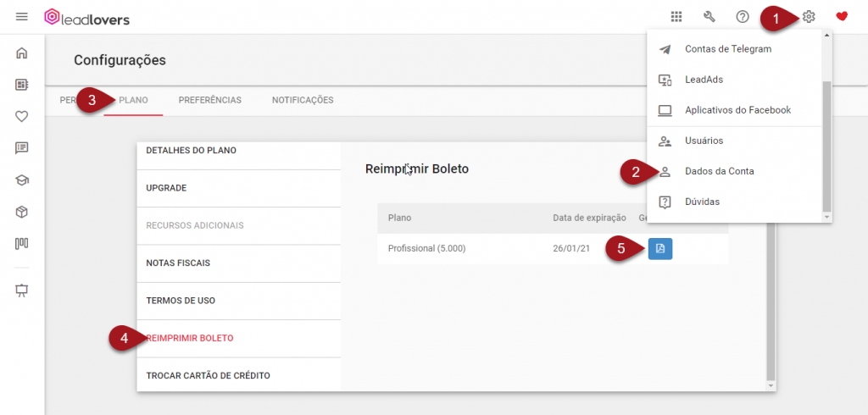Screen dimensions: 868x415
Task: Open Trocar Cartão de Crédito option
Action: (208, 375)
